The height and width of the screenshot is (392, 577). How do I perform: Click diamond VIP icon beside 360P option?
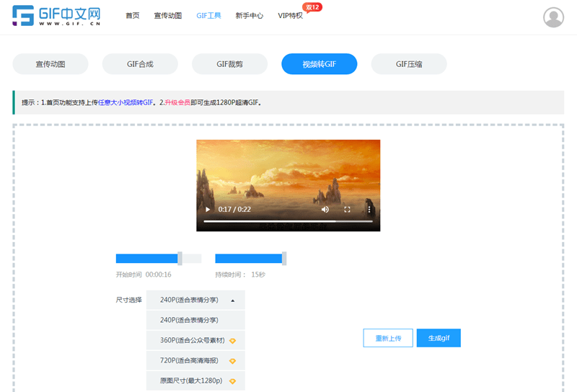[x=232, y=341]
